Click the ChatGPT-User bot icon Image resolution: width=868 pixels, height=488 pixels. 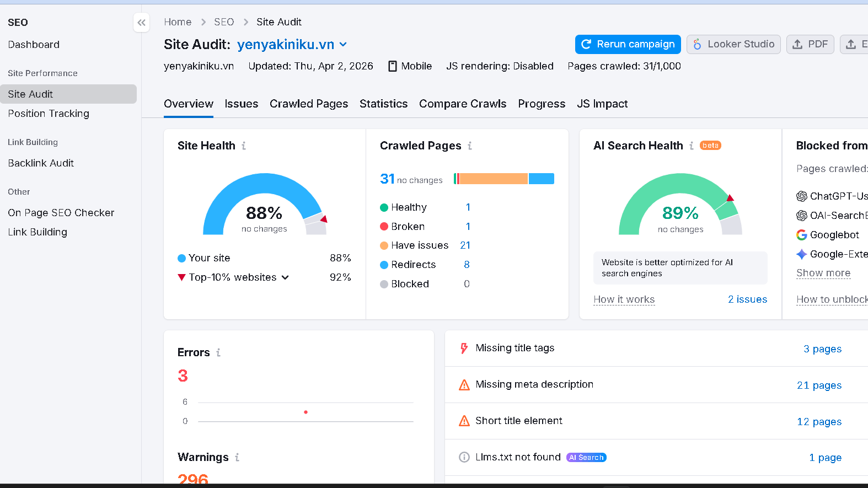[x=802, y=196]
